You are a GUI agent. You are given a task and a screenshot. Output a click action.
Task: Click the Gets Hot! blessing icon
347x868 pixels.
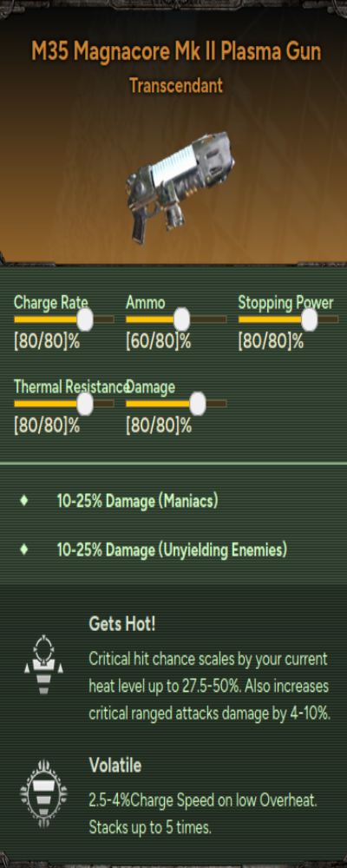(x=43, y=664)
